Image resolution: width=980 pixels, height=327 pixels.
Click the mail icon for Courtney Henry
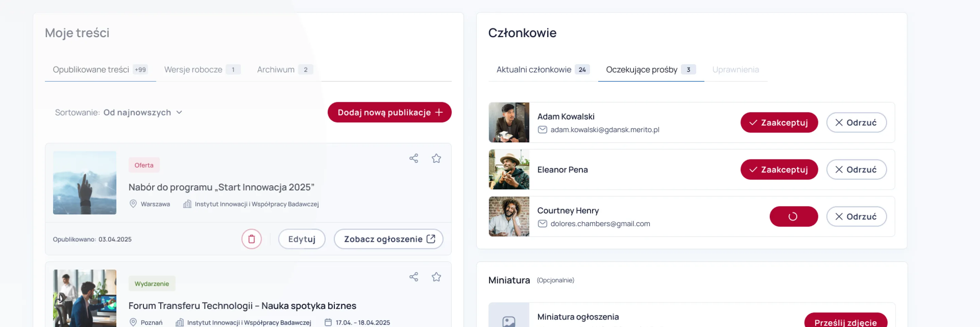coord(542,224)
